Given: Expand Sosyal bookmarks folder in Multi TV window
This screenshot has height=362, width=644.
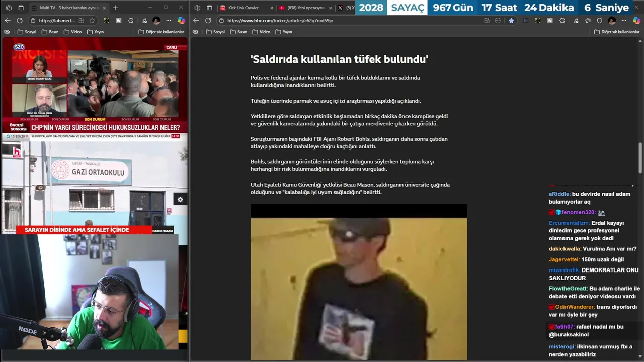Looking at the screenshot, I should pos(27,32).
